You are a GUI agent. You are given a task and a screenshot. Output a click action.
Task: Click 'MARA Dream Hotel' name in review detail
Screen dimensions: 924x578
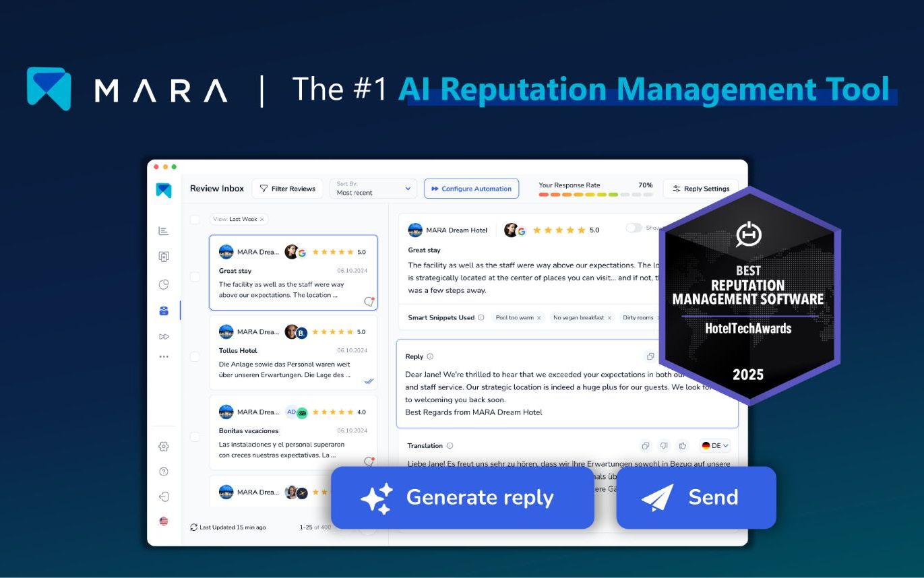point(457,230)
